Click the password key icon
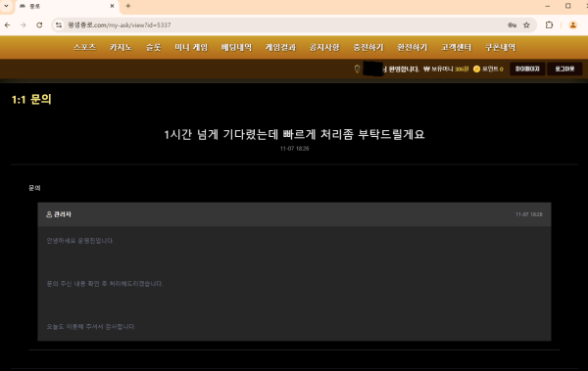The image size is (588, 371). 512,25
